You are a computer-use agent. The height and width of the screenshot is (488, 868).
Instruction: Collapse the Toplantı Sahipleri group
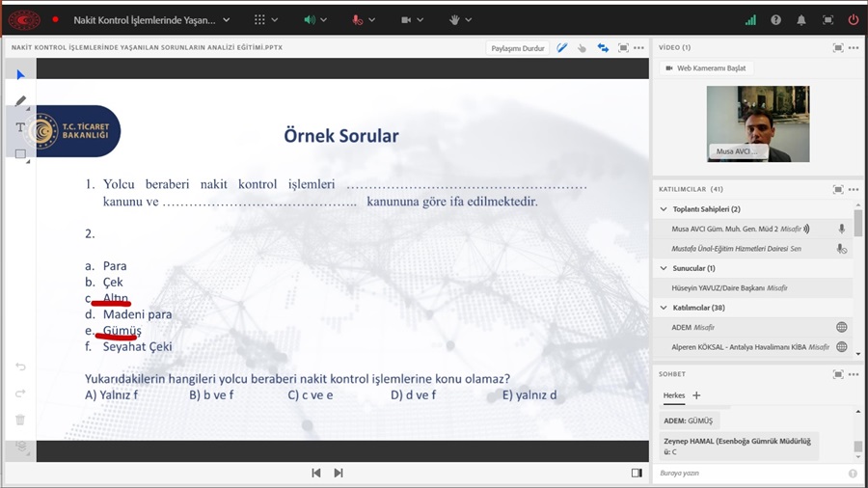coord(664,209)
